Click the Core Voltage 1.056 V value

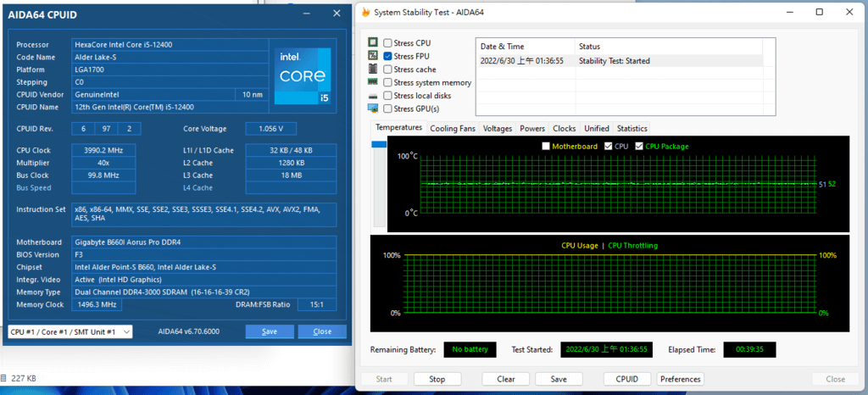tap(270, 129)
